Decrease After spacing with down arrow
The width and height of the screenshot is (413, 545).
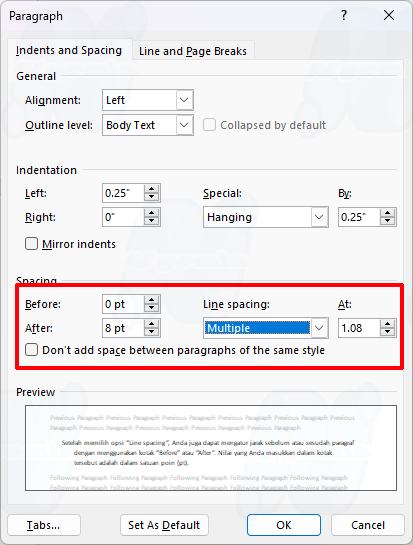152,332
